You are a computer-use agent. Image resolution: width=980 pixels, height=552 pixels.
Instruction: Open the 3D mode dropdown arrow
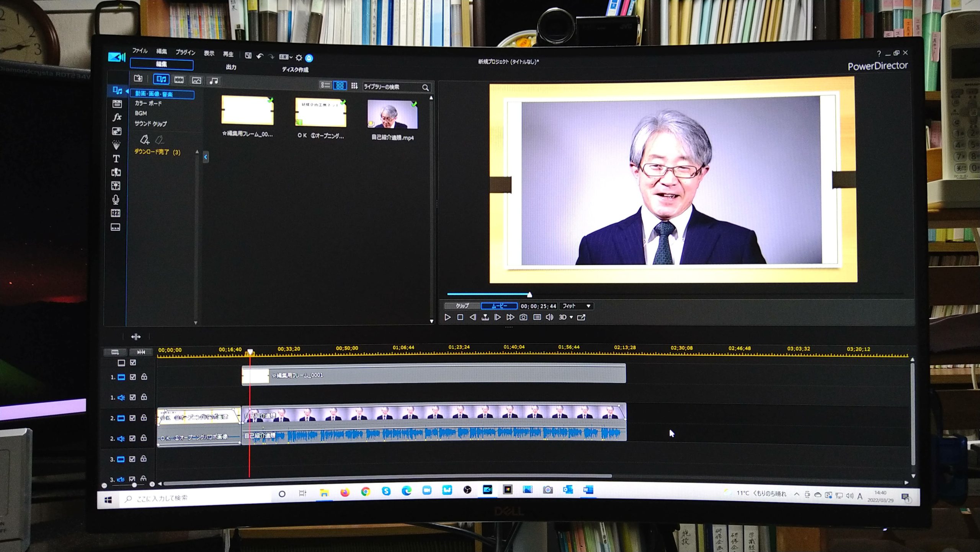[572, 317]
